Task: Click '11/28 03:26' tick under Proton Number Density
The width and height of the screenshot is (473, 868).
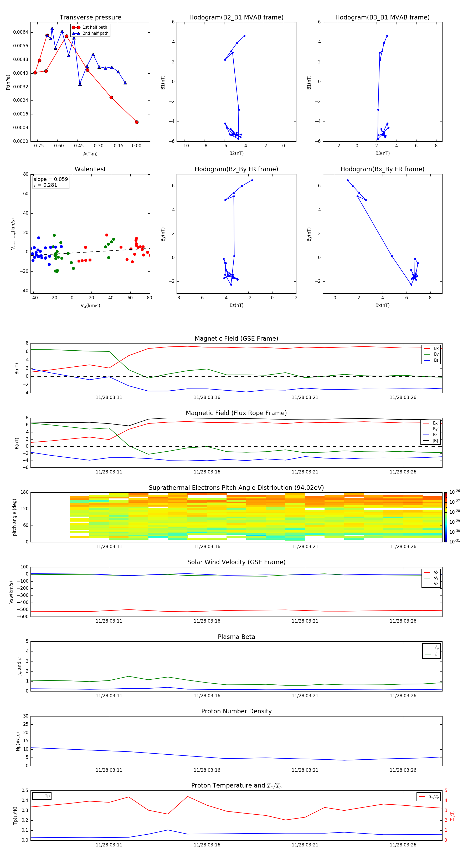Action: click(403, 770)
